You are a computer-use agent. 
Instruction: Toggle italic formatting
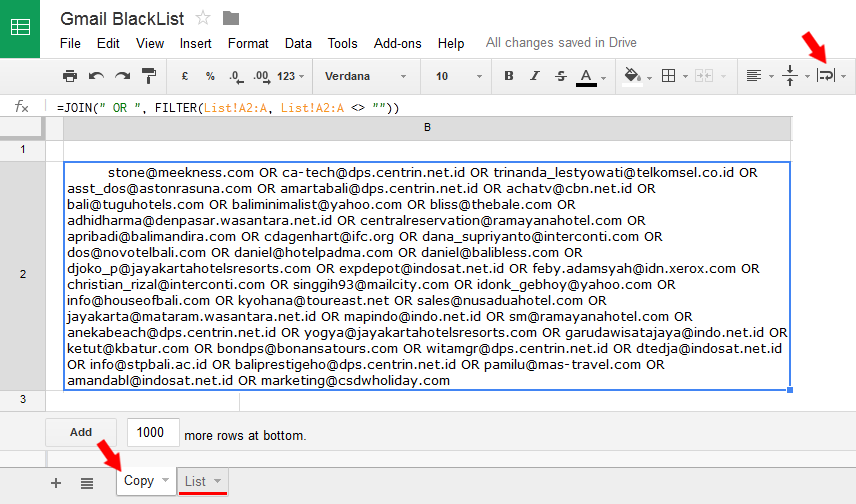point(535,76)
